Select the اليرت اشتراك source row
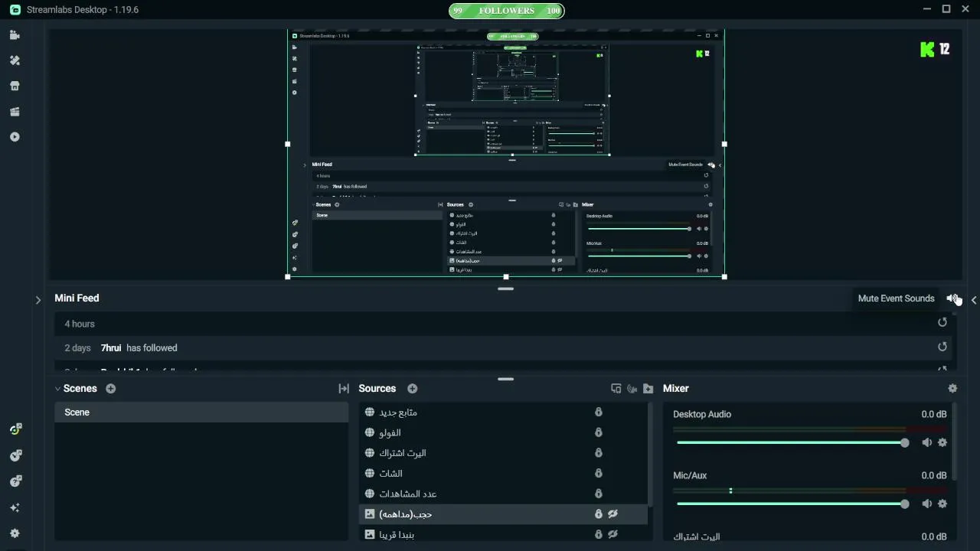The height and width of the screenshot is (551, 980). (503, 452)
